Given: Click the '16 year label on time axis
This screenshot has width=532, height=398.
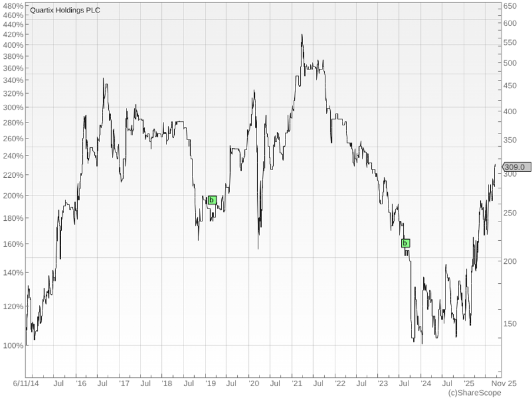Looking at the screenshot, I should coord(81,383).
